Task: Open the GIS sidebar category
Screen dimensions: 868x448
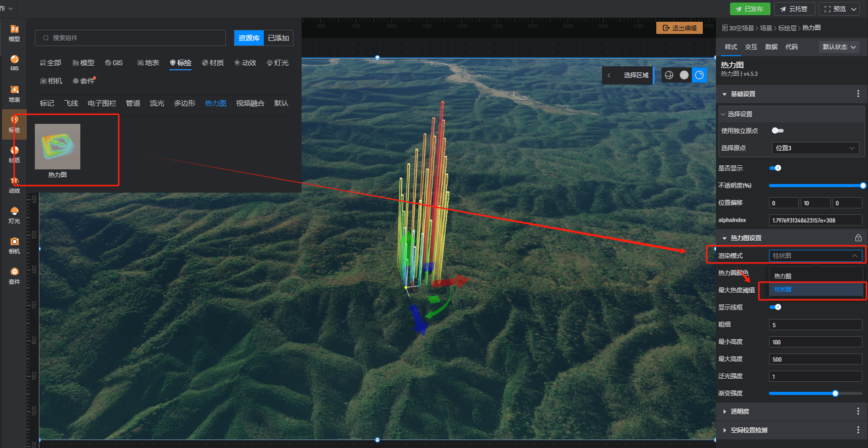Action: click(x=14, y=63)
